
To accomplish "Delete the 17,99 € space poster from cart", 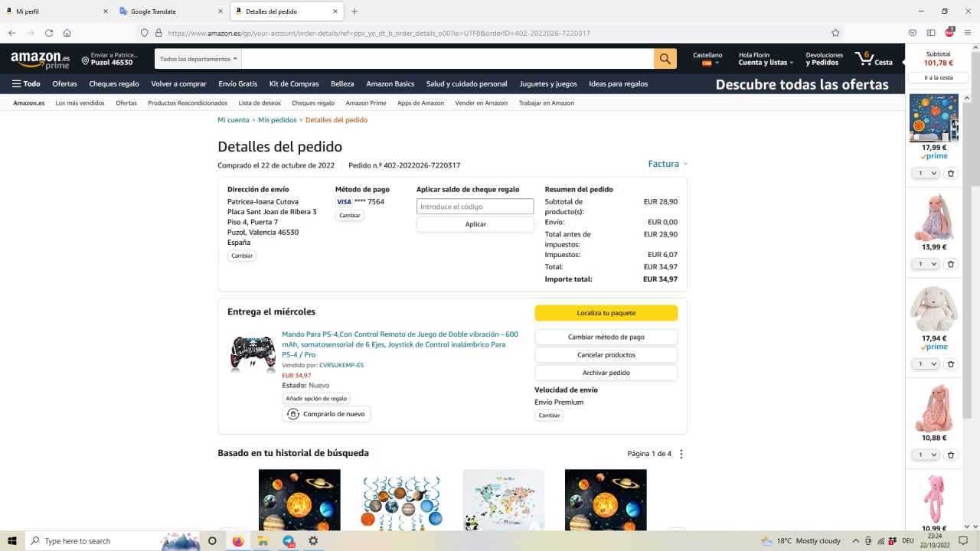I will [951, 174].
